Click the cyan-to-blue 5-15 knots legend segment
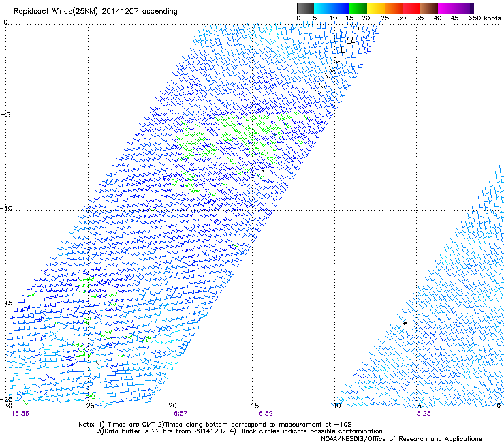504x443 pixels. (x=332, y=8)
